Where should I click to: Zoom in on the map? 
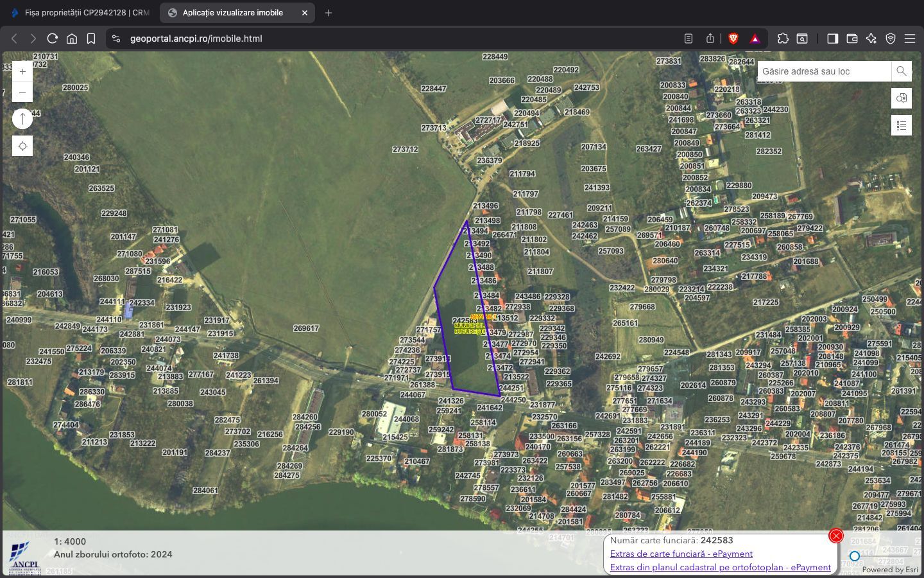(22, 72)
